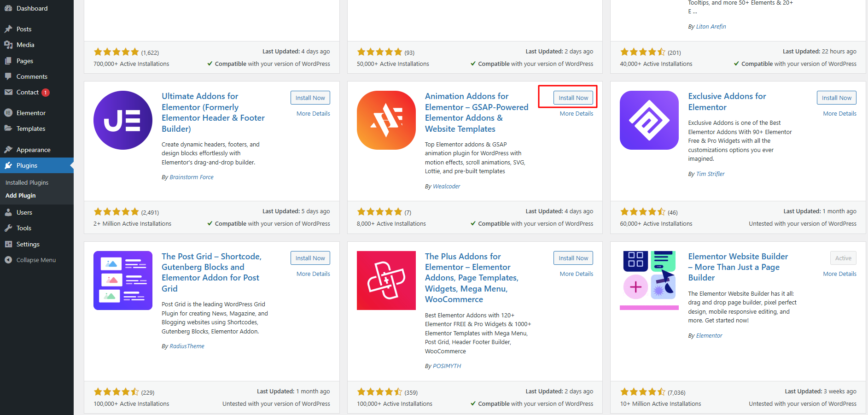Visit author Tim Strifler link
This screenshot has width=868, height=415.
tap(710, 174)
